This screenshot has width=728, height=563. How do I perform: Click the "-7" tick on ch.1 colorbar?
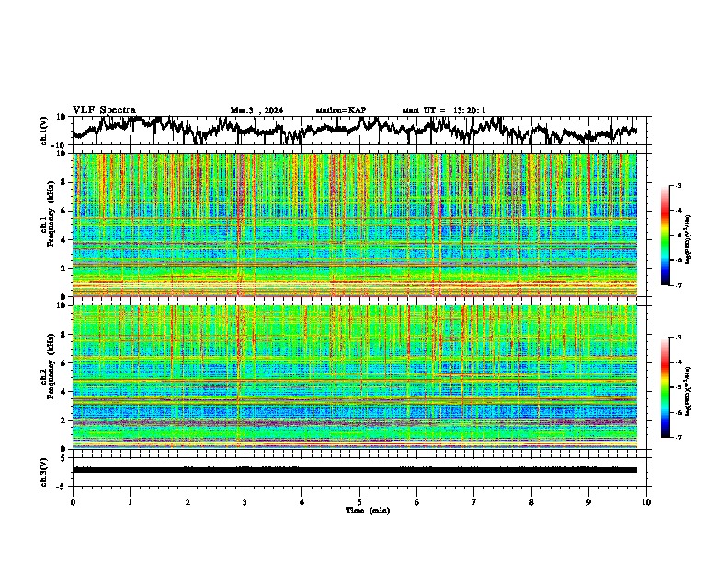(678, 285)
